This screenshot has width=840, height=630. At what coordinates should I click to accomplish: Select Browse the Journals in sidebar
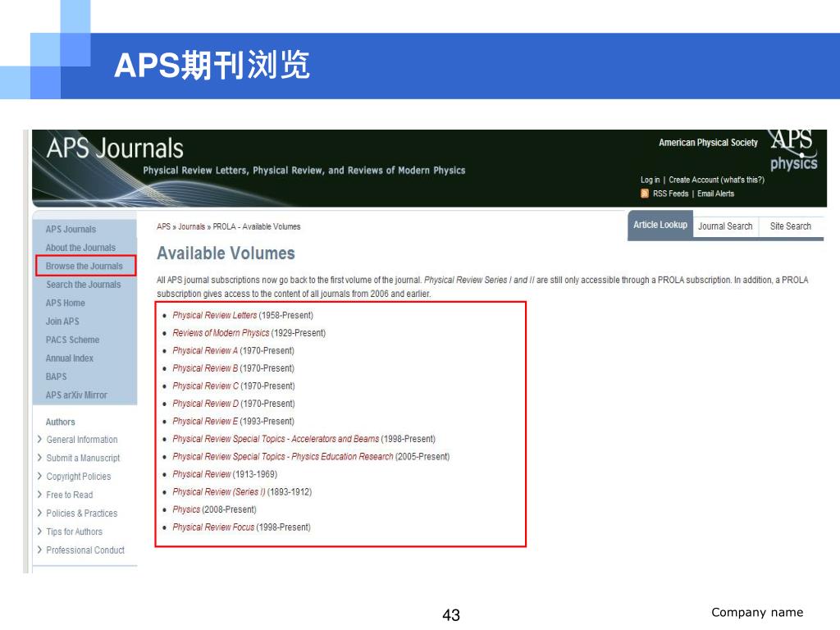85,266
